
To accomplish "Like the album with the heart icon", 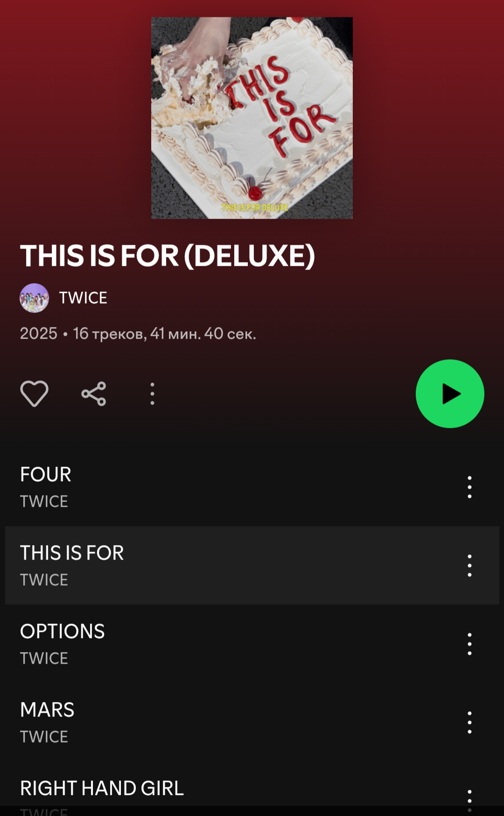I will pos(34,393).
